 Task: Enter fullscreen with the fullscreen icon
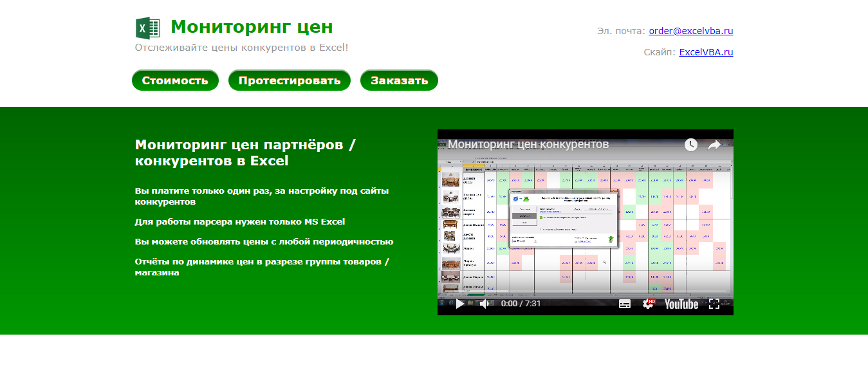(714, 304)
